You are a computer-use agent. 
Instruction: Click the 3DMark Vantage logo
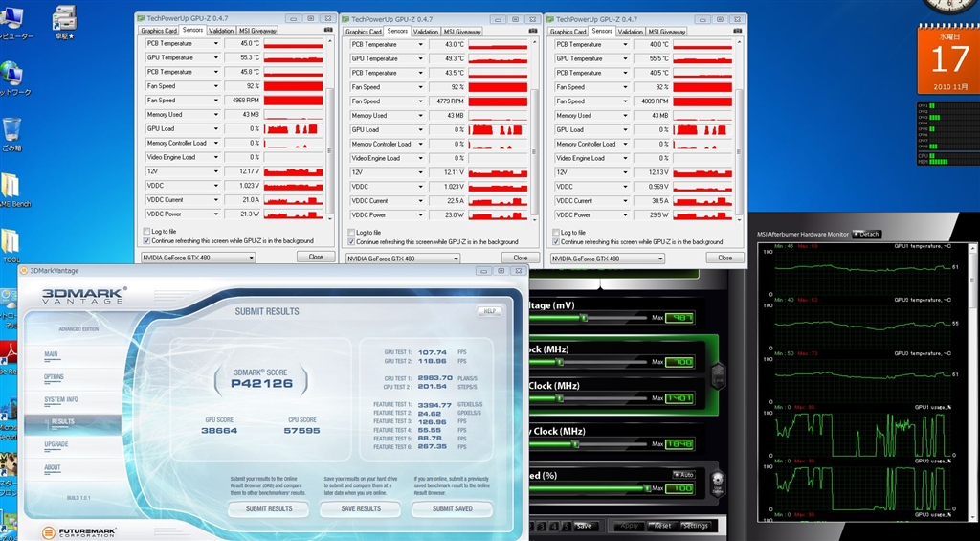(x=84, y=297)
